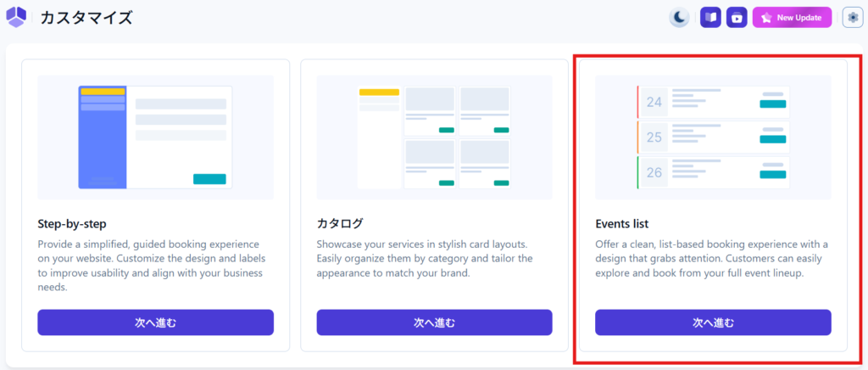Select the Step-by-step preview thumbnail
The image size is (868, 370).
(x=155, y=137)
